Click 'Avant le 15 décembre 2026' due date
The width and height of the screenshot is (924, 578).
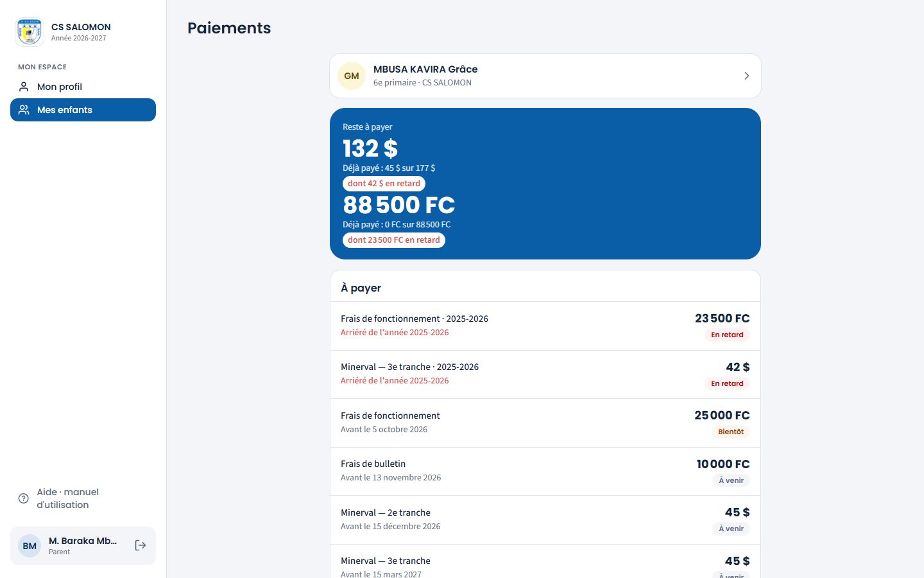coord(391,527)
